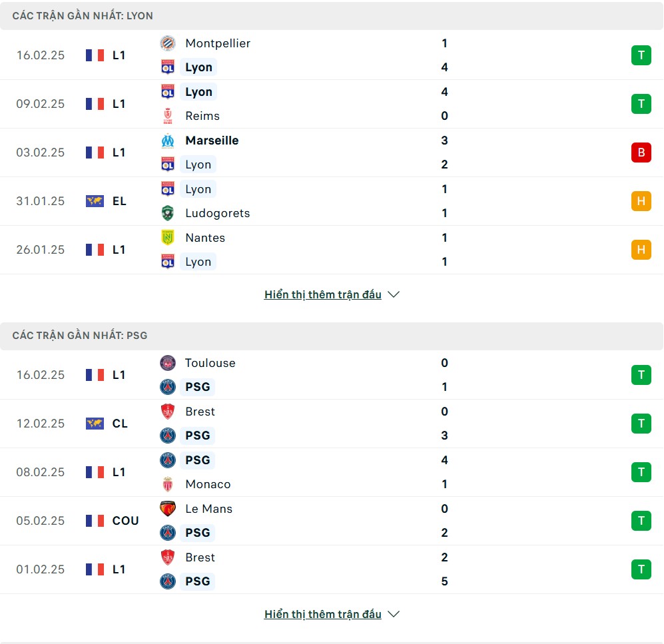Viewport: 664px width, 644px height.
Task: Click the COU competition label
Action: tap(125, 521)
